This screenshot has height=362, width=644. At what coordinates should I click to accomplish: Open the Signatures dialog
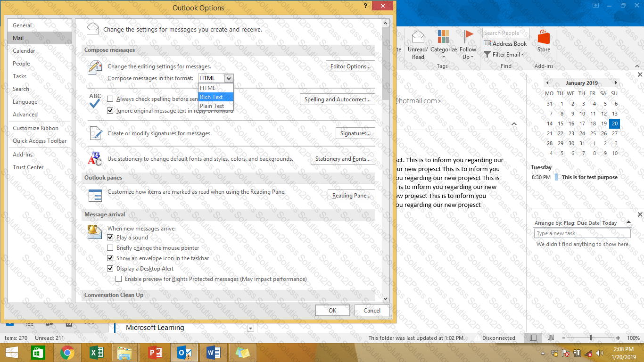pos(355,133)
